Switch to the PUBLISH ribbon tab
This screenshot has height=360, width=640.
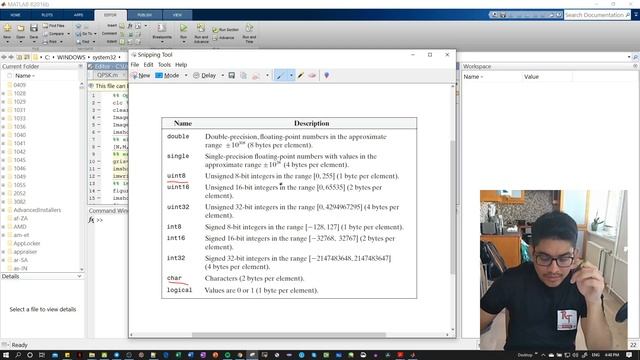pyautogui.click(x=144, y=15)
